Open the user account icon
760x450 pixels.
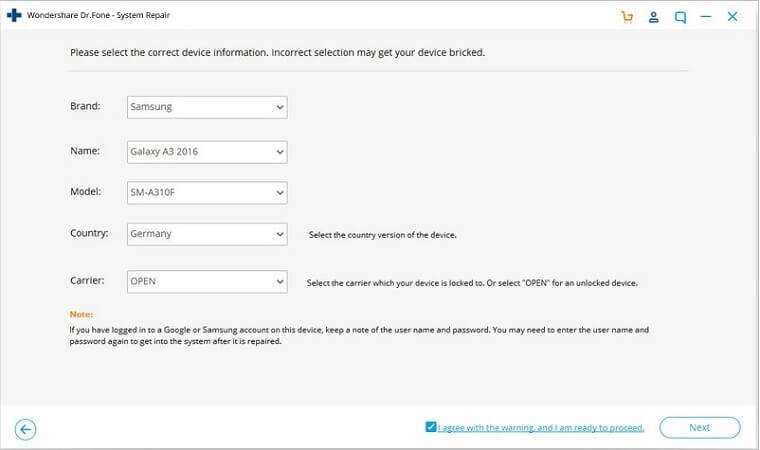654,17
